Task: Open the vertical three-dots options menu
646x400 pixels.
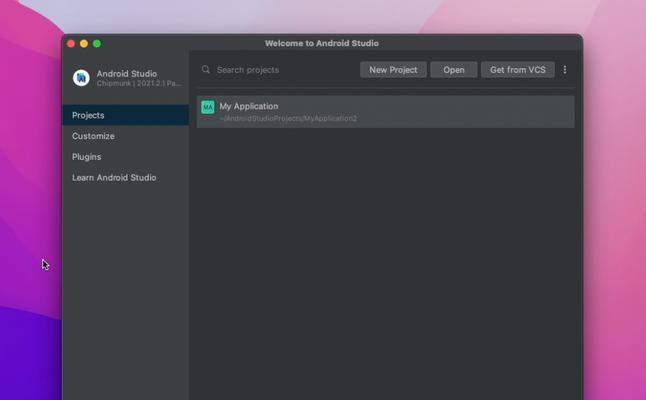Action: click(565, 70)
